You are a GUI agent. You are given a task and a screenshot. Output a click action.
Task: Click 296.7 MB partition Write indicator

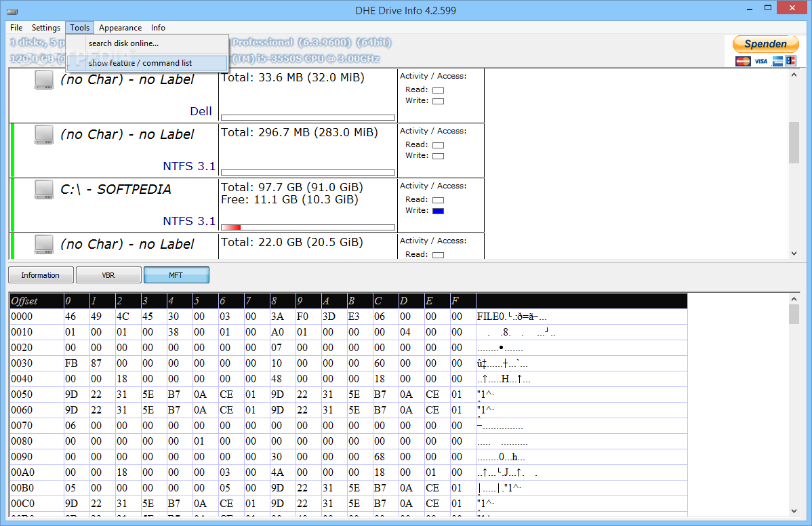(438, 156)
